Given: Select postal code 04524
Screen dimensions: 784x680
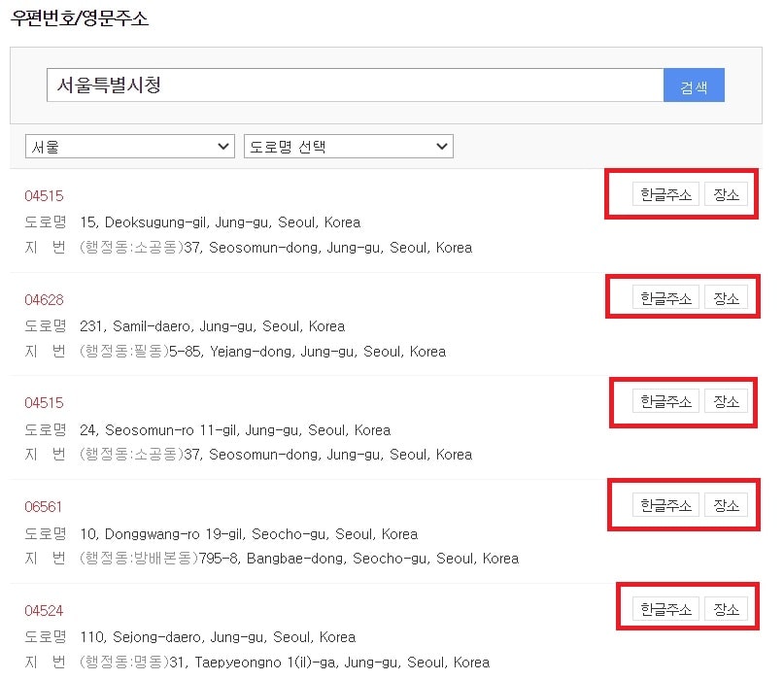Looking at the screenshot, I should point(44,611).
